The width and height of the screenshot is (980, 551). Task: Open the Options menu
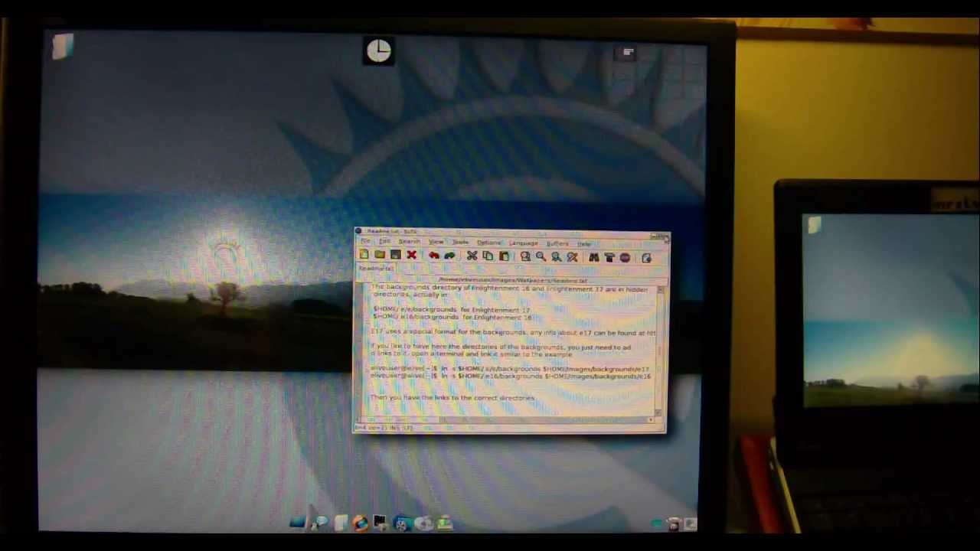[x=488, y=243]
